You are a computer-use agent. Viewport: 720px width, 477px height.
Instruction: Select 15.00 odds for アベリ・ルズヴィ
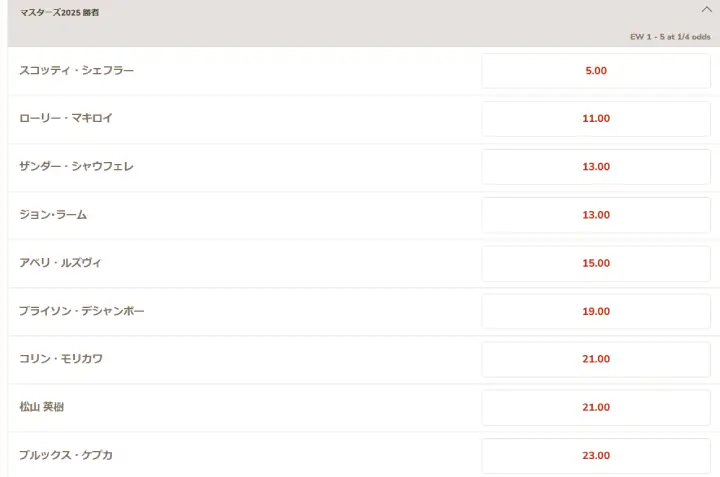pyautogui.click(x=596, y=263)
